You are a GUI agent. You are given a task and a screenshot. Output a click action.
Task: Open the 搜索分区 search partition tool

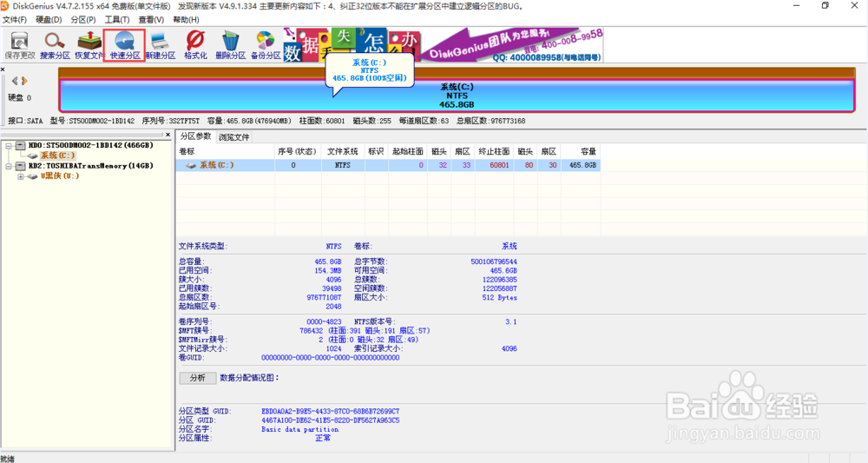tap(55, 45)
